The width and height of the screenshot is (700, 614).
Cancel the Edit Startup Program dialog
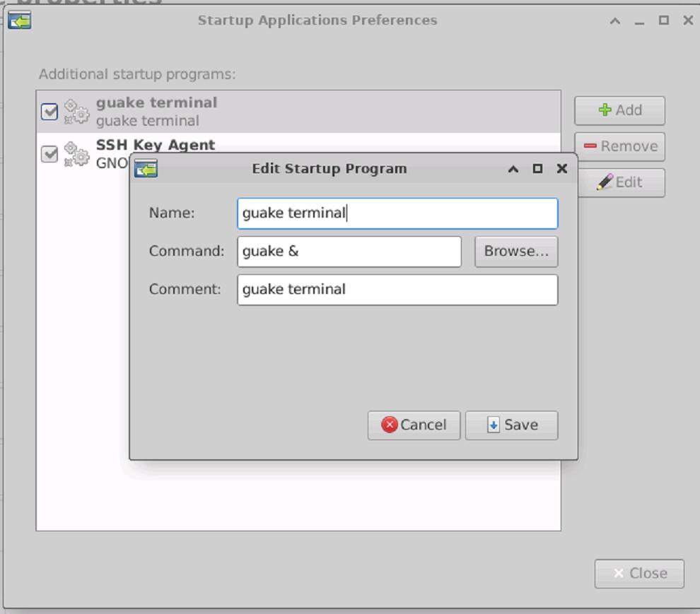pyautogui.click(x=414, y=425)
